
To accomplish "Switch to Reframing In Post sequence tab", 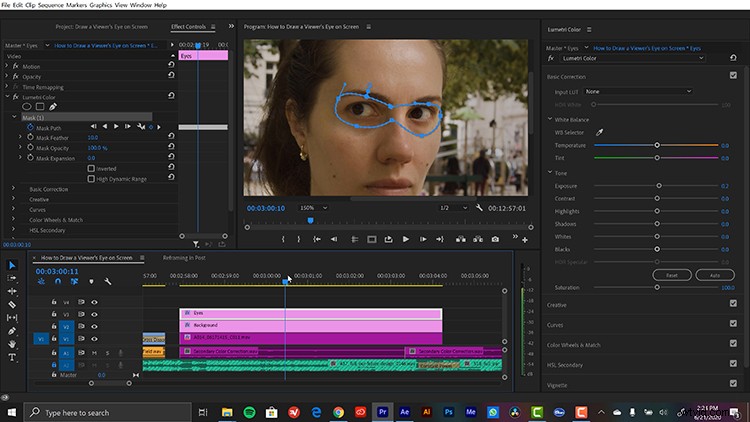I will point(184,257).
